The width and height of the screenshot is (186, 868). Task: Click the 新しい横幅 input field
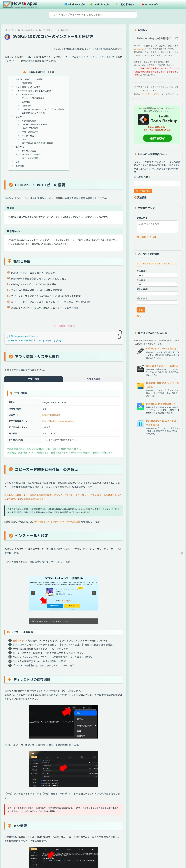coord(157,294)
